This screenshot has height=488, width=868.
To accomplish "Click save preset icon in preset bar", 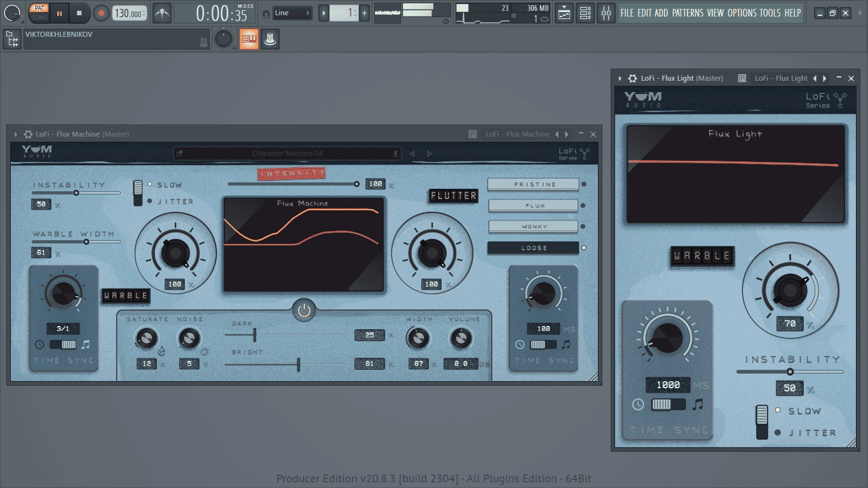I will click(x=396, y=153).
